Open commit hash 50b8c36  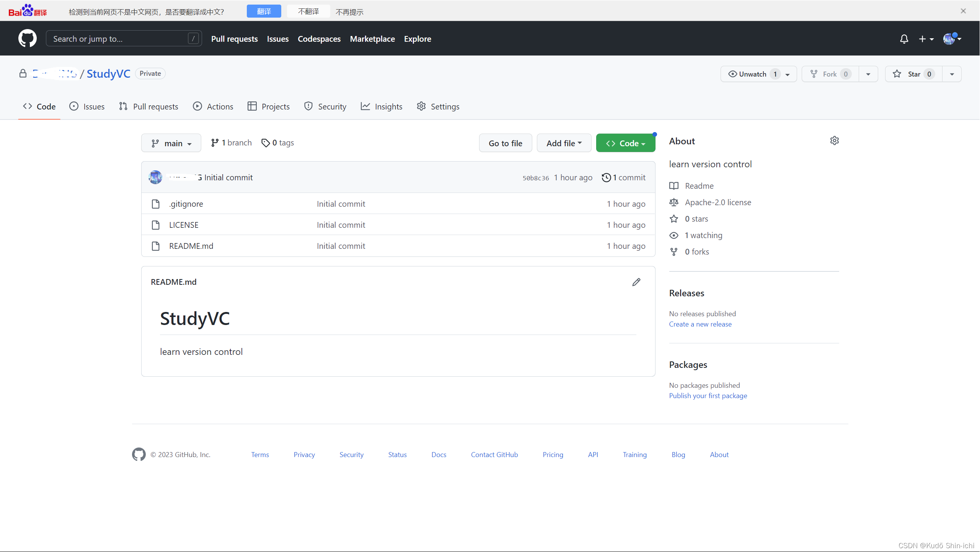pos(536,178)
